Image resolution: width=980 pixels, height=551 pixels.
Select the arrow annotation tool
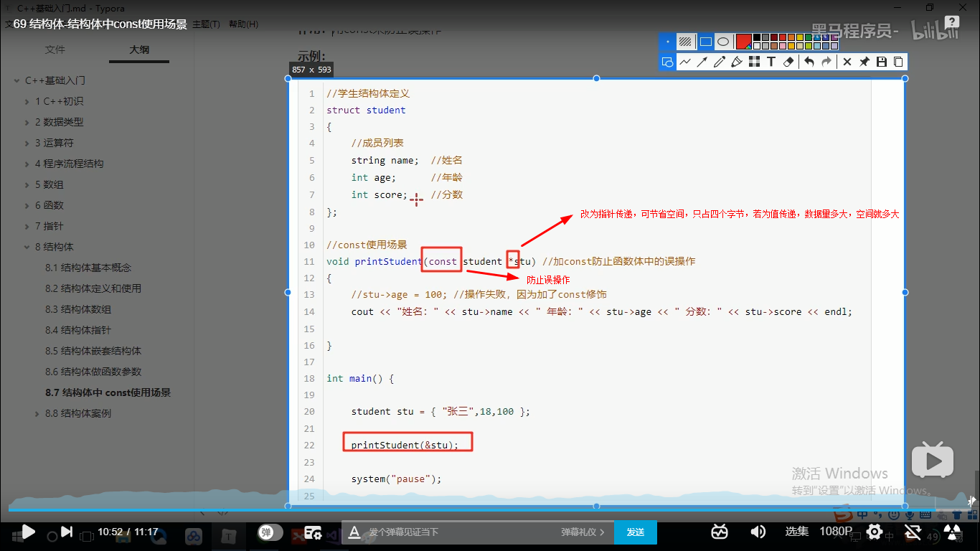(x=702, y=62)
